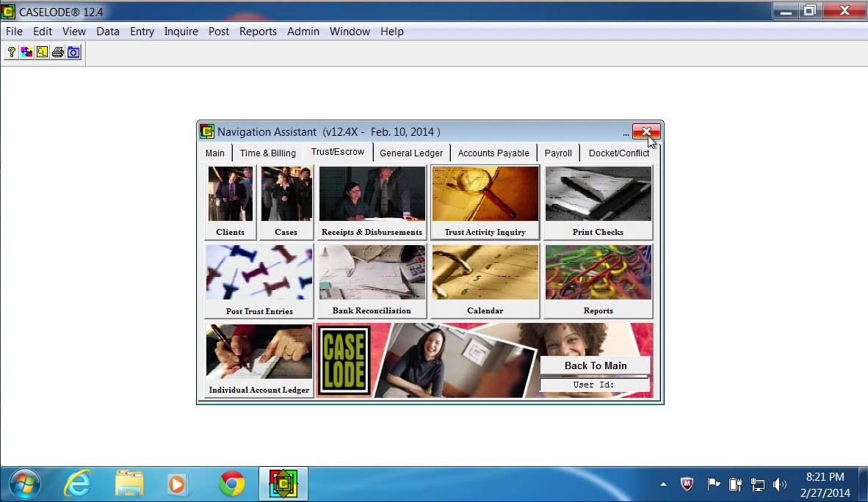Switch to the Accounts Payable tab

493,153
